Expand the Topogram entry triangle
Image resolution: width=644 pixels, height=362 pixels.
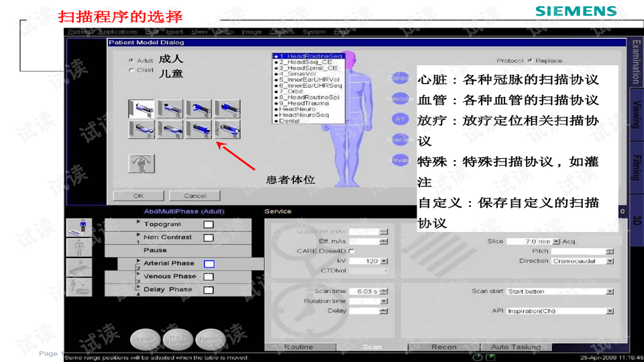(x=138, y=222)
